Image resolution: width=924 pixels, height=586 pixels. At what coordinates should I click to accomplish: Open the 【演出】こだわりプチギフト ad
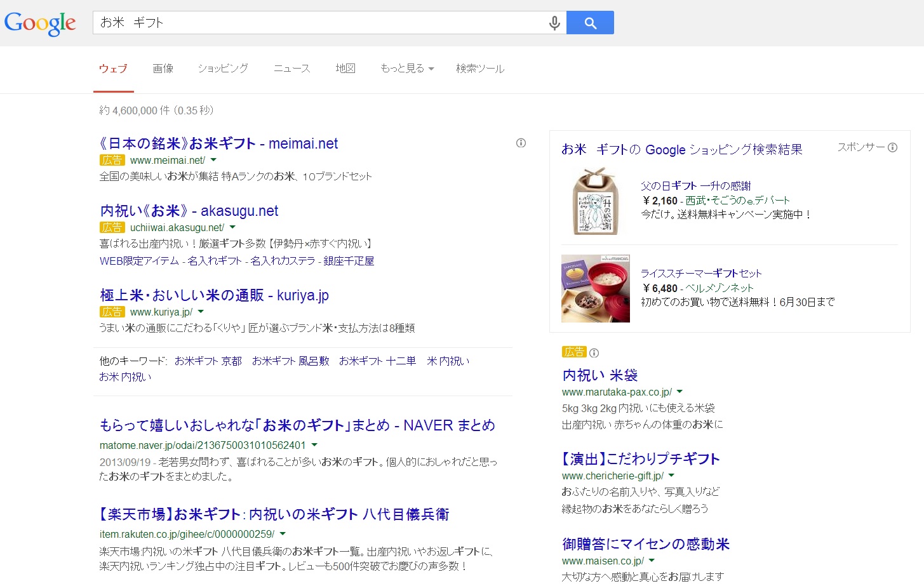click(641, 459)
